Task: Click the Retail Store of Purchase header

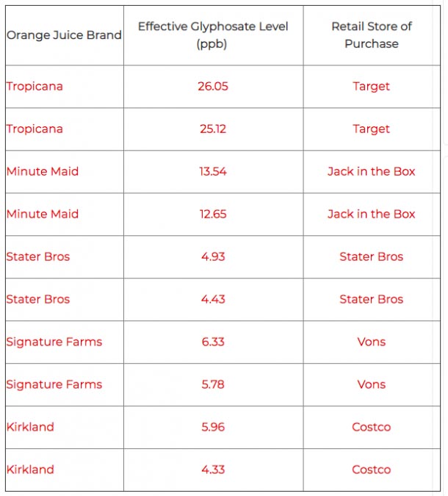Action: point(372,35)
